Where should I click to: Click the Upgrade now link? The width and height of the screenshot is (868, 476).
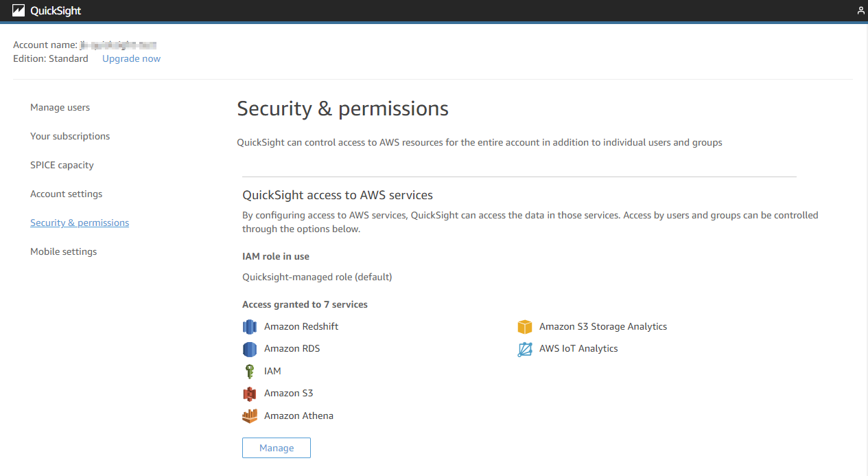130,58
